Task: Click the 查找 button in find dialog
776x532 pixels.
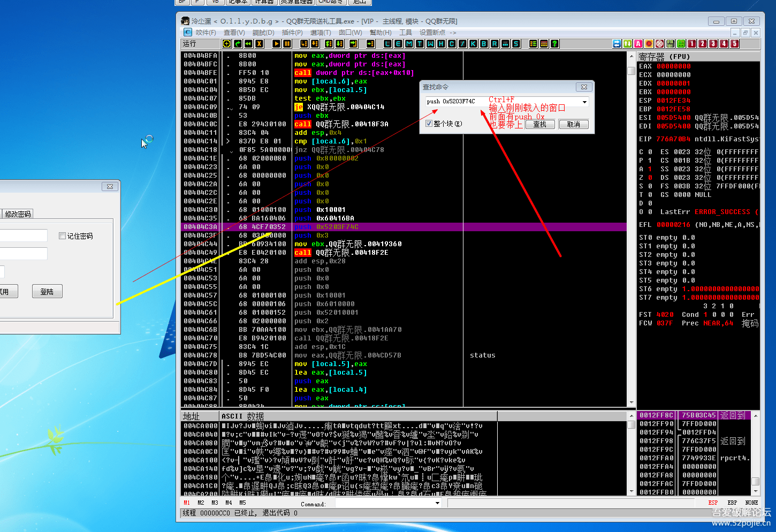Action: pos(539,124)
